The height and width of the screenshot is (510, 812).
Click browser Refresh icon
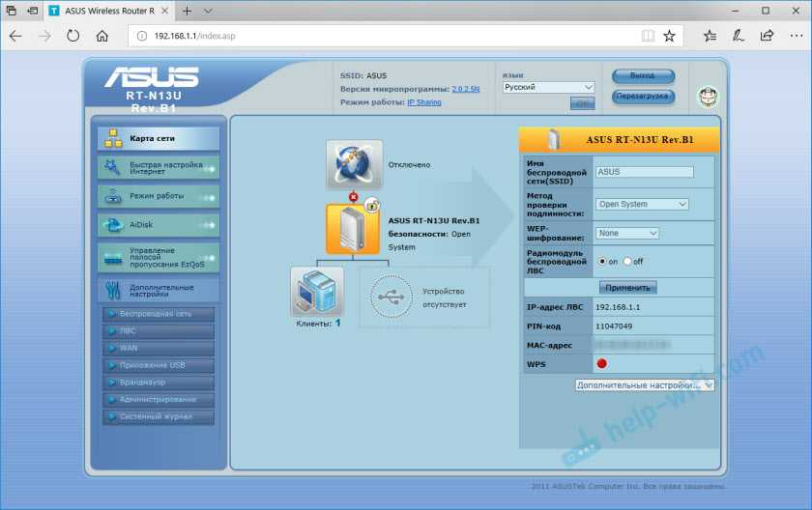point(72,36)
